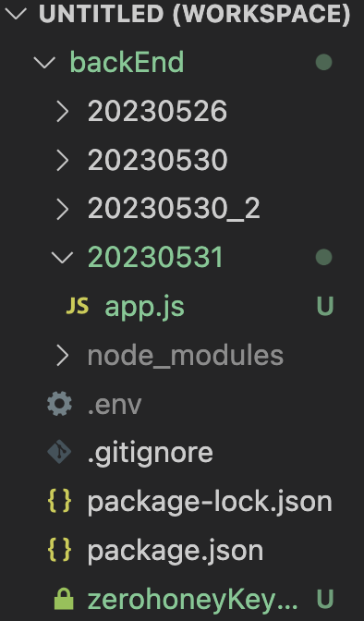The height and width of the screenshot is (621, 364).
Task: Collapse the backEnd folder chevron
Action: [x=44, y=62]
